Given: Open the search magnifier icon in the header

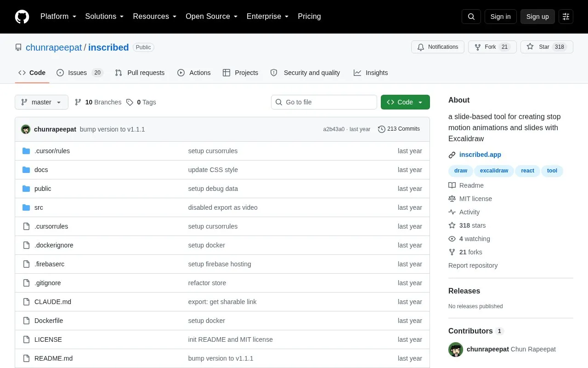Looking at the screenshot, I should 471,17.
